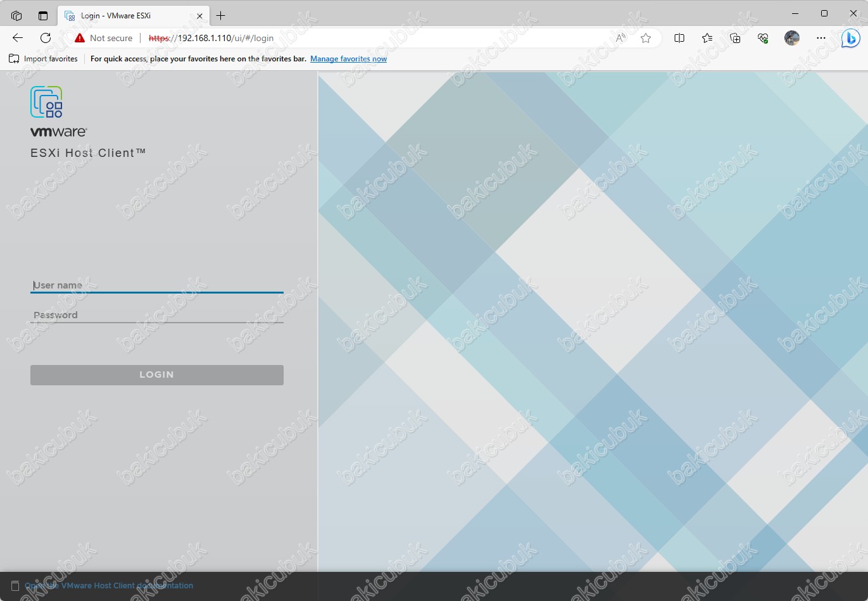Click the VMware ESXi Host Client logo icon
Viewport: 868px width, 601px height.
coord(47,102)
